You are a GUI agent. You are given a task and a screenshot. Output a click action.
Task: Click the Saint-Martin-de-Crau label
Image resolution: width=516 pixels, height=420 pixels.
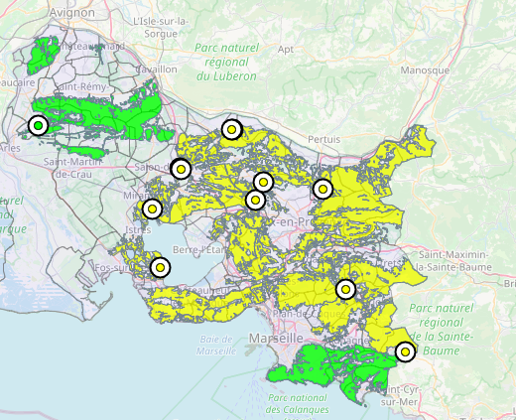pyautogui.click(x=73, y=168)
